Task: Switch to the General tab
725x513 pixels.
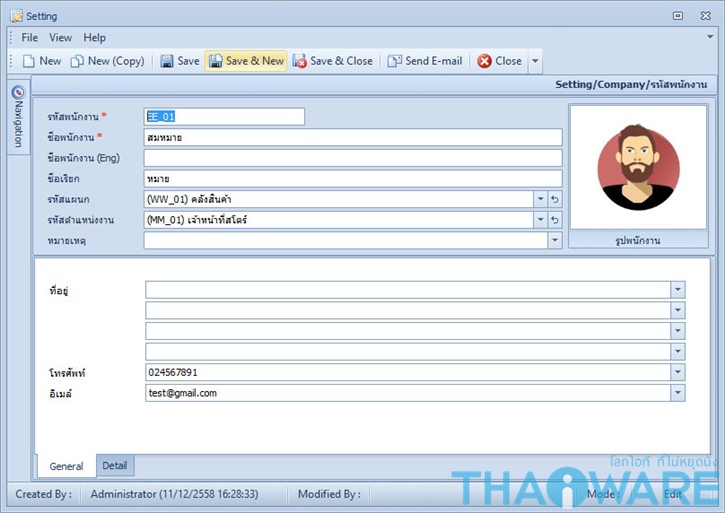Action: click(66, 466)
